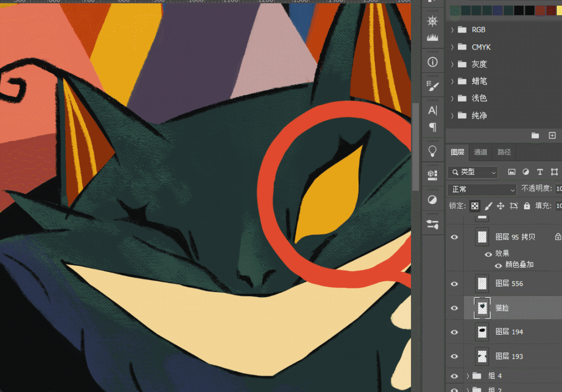Select layer 图层 556 by name
This screenshot has width=562, height=392.
[509, 283]
